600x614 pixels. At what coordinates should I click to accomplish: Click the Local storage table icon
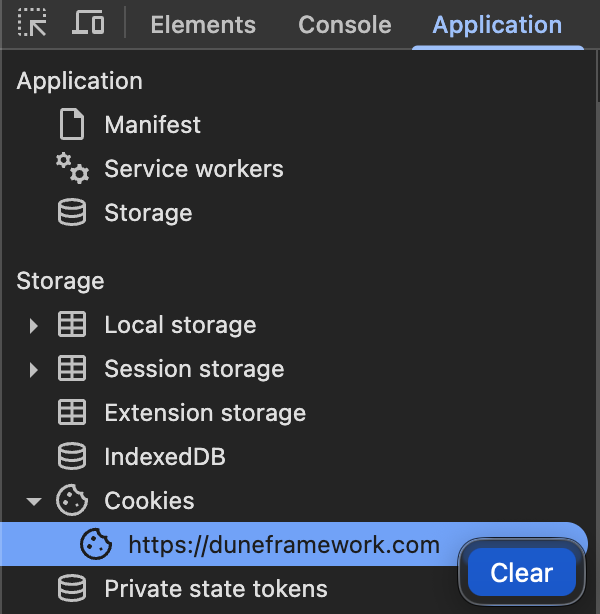(x=72, y=325)
